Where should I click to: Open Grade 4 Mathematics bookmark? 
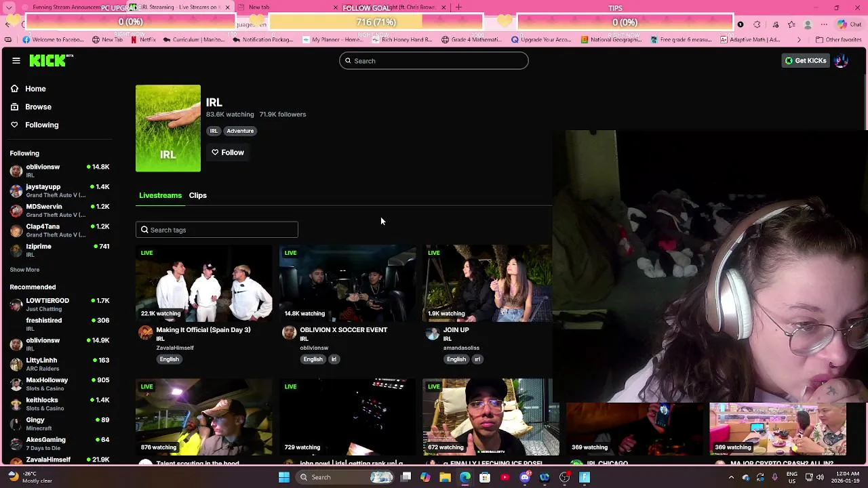(471, 39)
